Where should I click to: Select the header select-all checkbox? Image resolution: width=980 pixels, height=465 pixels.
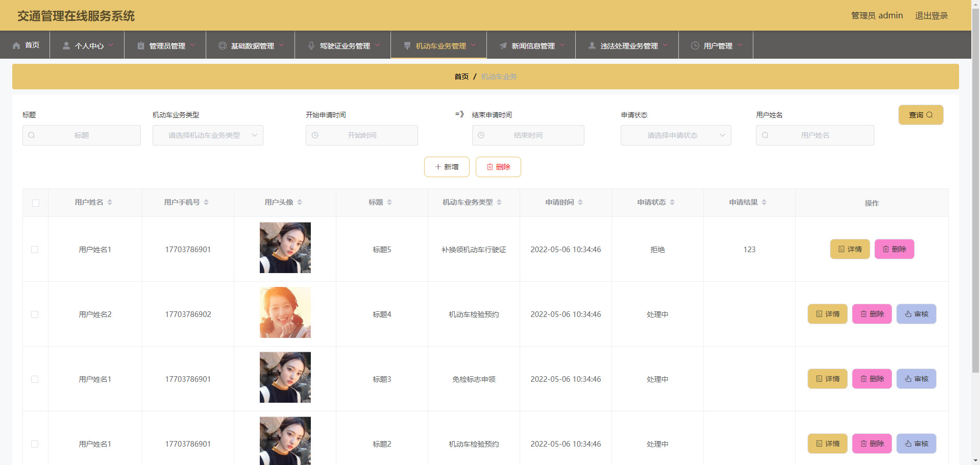tap(36, 203)
